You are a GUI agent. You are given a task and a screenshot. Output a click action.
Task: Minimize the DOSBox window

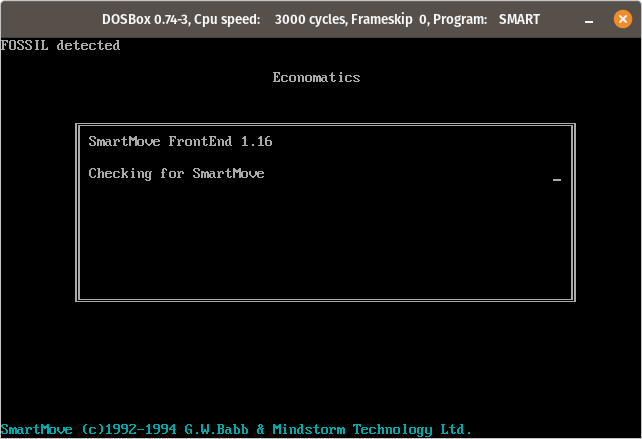[589, 20]
